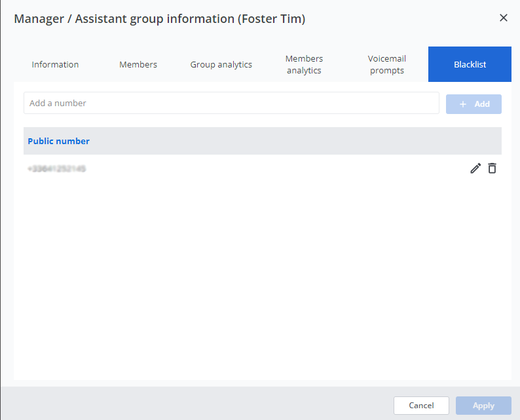Click blank space in the table header bar
This screenshot has width=520, height=420.
point(295,141)
